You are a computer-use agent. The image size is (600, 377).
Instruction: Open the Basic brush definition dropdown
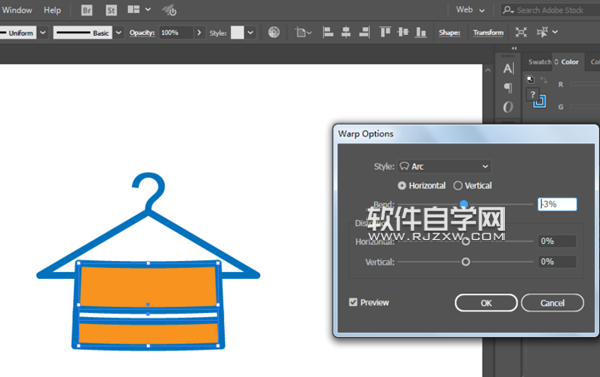click(119, 33)
